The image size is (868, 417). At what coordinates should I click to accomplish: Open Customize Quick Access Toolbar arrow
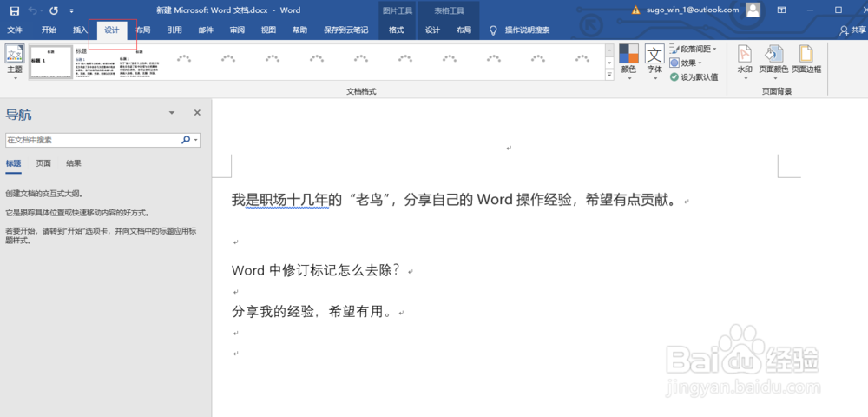tap(72, 11)
